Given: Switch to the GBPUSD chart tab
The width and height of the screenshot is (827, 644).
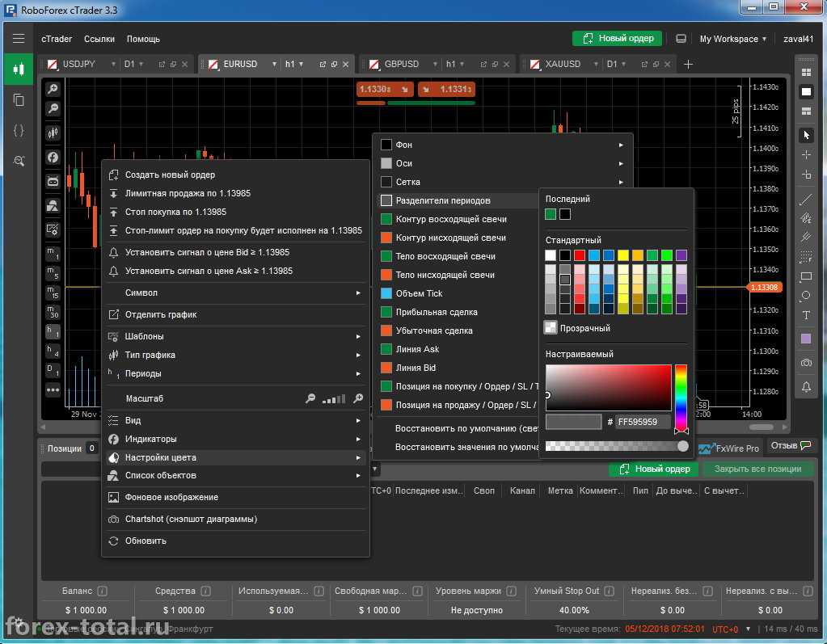Looking at the screenshot, I should 402,64.
